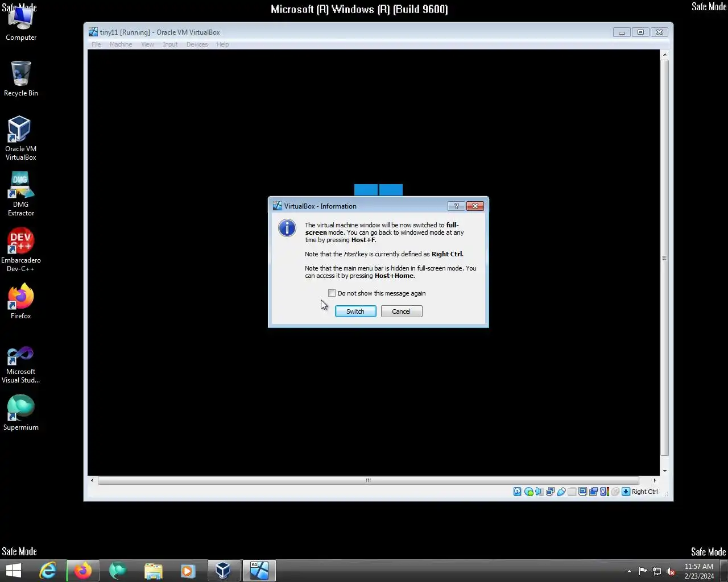Click the horizontal scroll right arrow

click(655, 480)
